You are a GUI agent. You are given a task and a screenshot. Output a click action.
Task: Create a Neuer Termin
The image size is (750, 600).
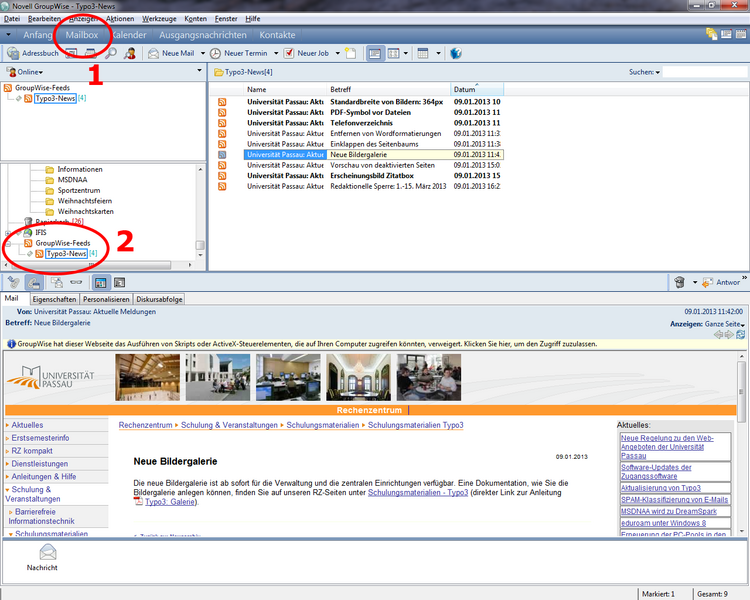click(x=239, y=53)
